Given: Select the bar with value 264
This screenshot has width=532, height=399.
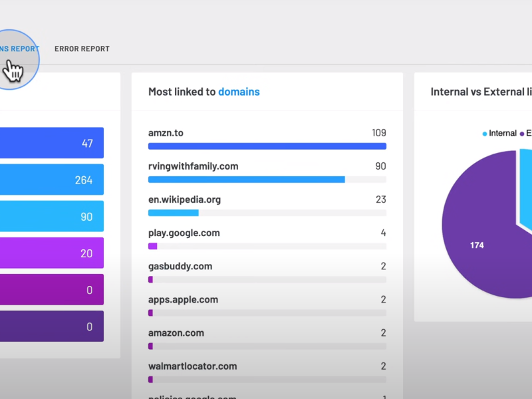Looking at the screenshot, I should point(52,180).
